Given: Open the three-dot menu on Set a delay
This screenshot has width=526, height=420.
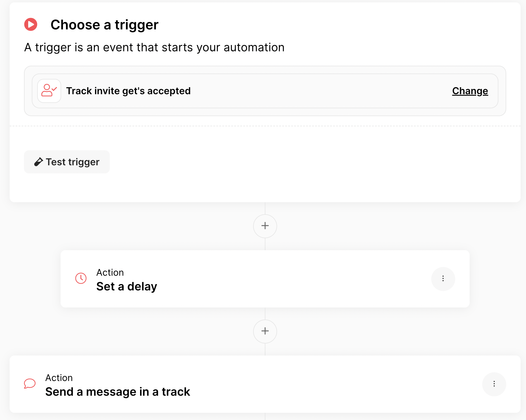Looking at the screenshot, I should pos(443,279).
